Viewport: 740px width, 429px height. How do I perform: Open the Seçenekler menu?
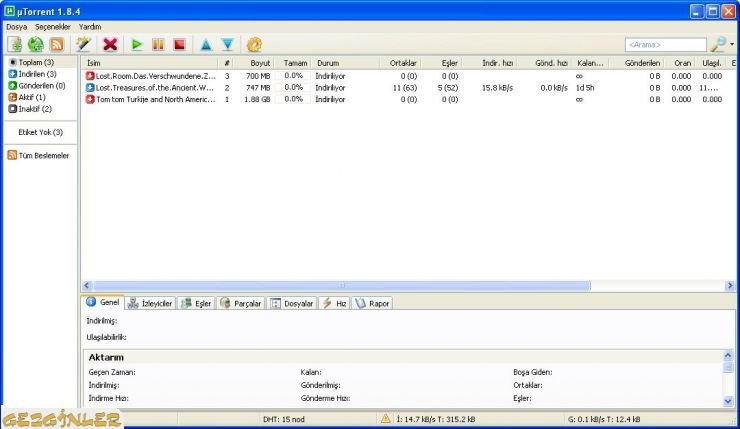coord(53,27)
